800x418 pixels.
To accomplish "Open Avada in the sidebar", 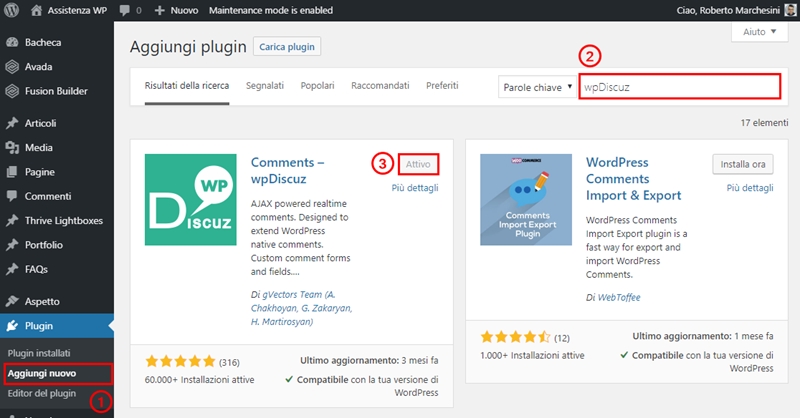I will [38, 67].
